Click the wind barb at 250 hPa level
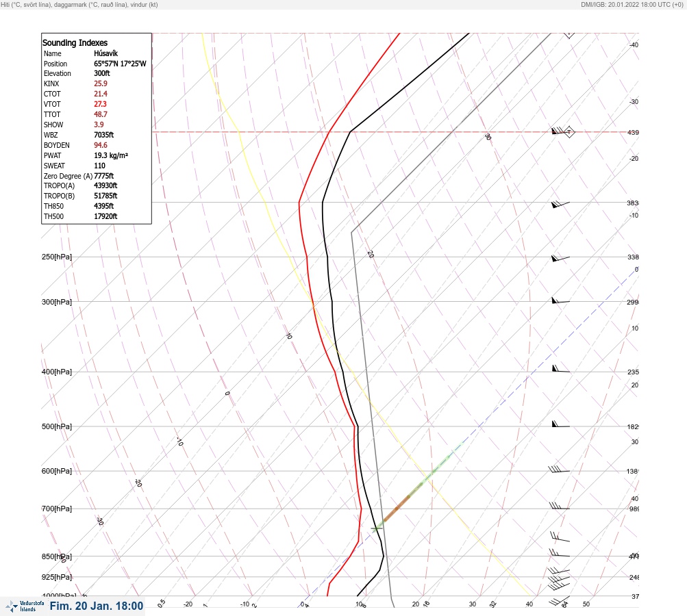The width and height of the screenshot is (687, 616). point(560,258)
